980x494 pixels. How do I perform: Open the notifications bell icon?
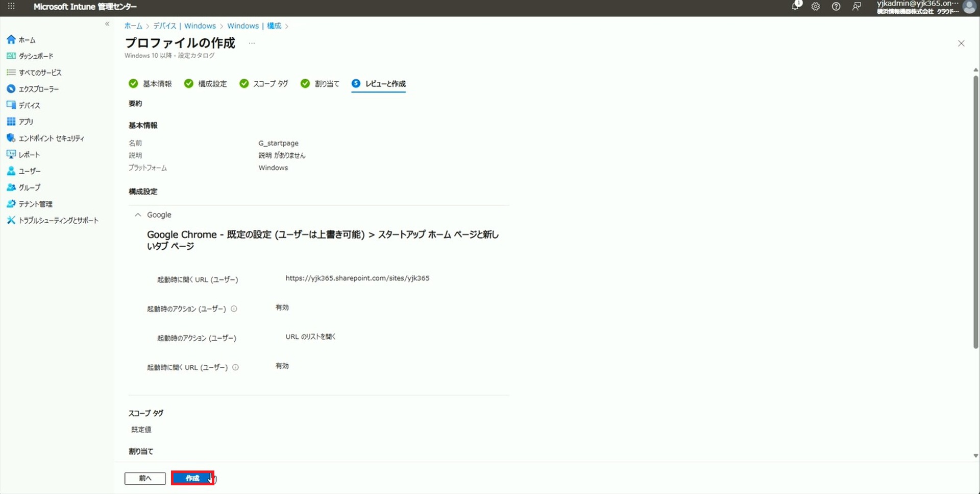[795, 7]
